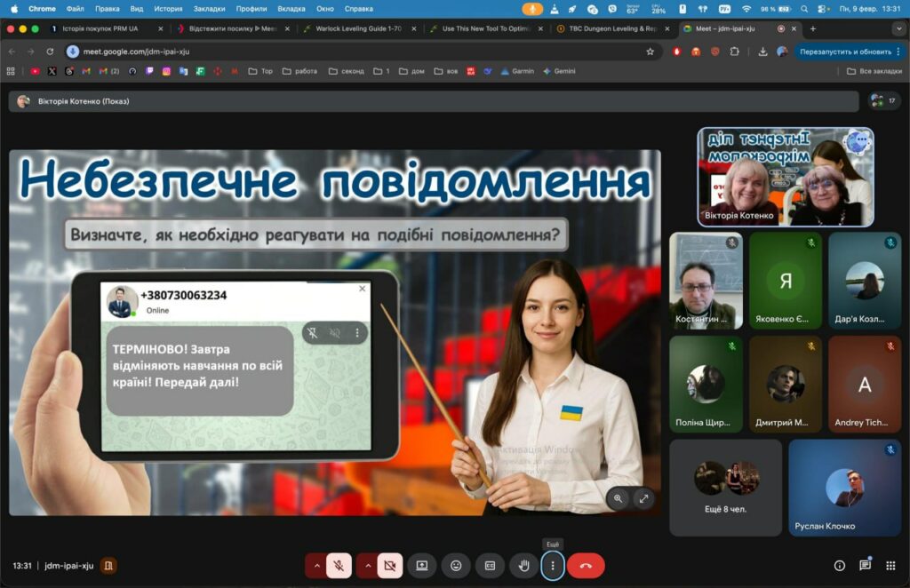
Task: Click the red leave call button
Action: tap(586, 566)
